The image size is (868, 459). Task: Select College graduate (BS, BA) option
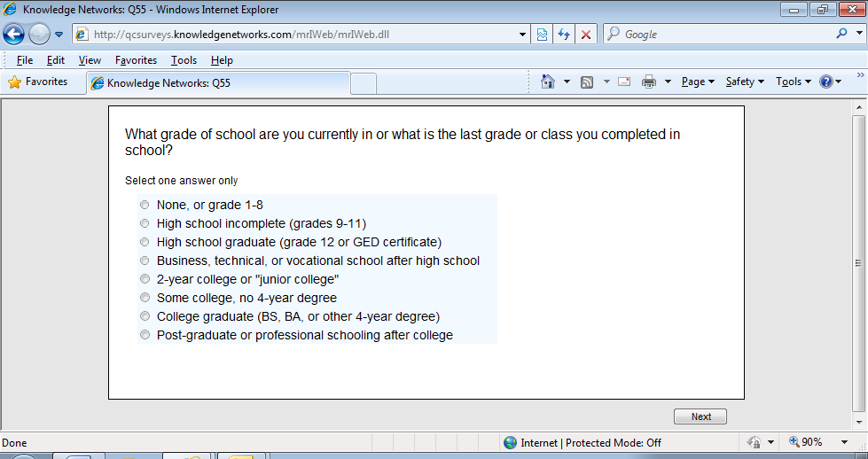(x=145, y=316)
